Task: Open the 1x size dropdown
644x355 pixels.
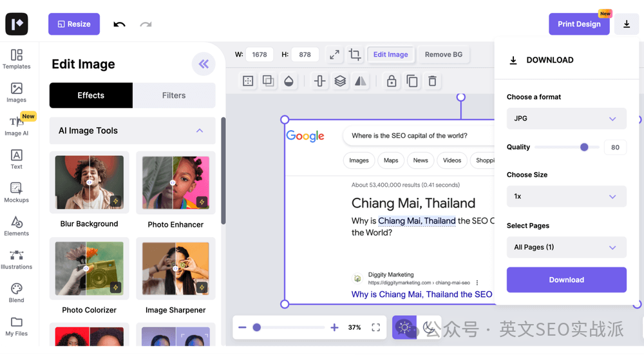Action: (566, 197)
